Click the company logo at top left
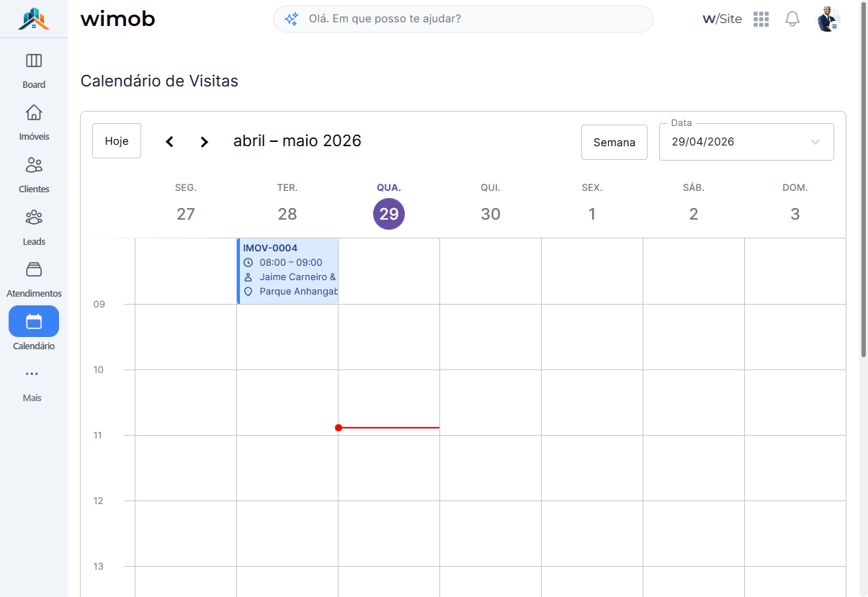This screenshot has height=597, width=868. tap(34, 19)
